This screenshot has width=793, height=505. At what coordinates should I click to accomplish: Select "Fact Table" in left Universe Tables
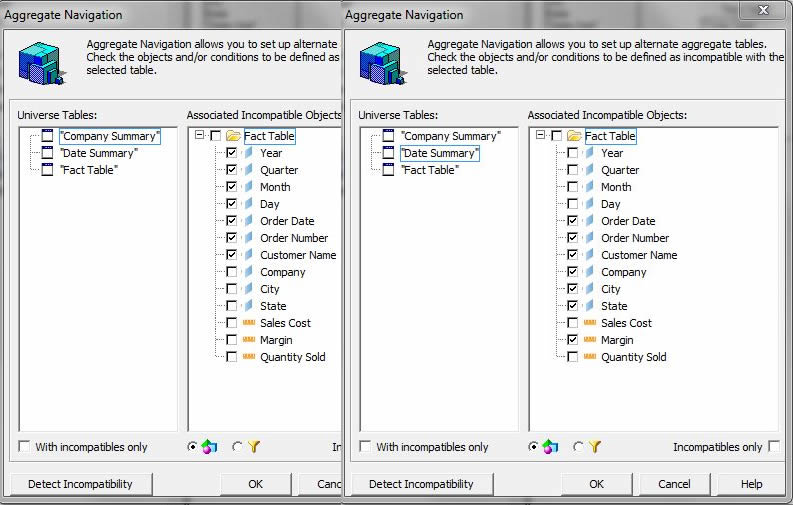coord(89,170)
